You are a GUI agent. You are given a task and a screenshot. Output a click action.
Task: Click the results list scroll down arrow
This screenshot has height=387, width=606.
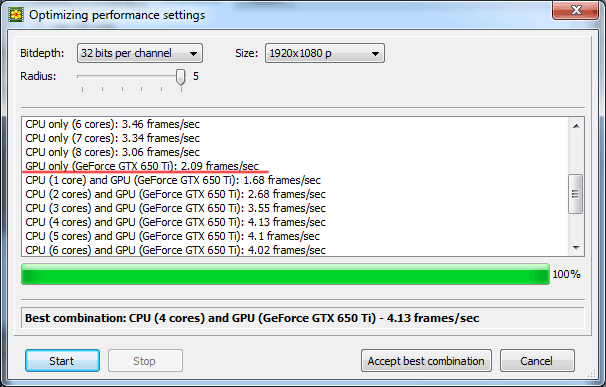pyautogui.click(x=576, y=247)
